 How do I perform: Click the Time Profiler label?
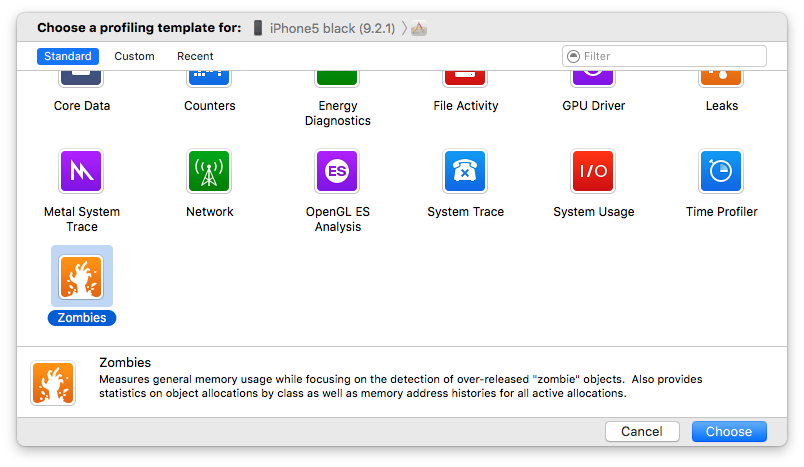(722, 212)
